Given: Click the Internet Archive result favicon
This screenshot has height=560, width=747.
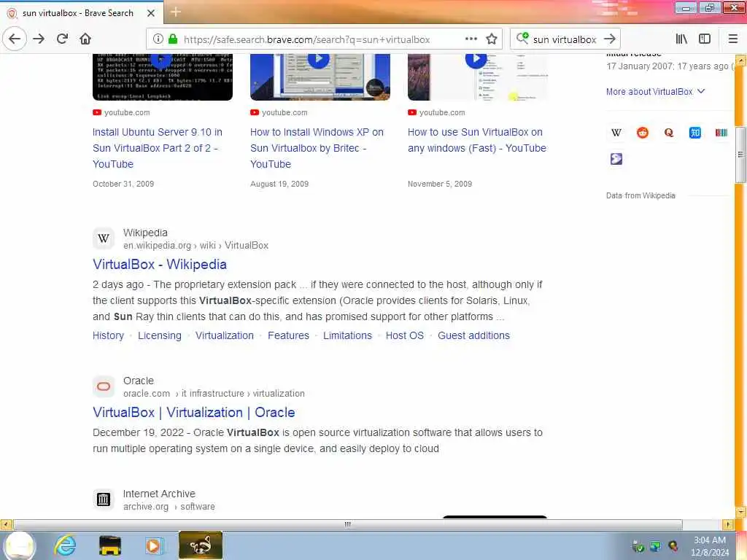Looking at the screenshot, I should pos(104,499).
